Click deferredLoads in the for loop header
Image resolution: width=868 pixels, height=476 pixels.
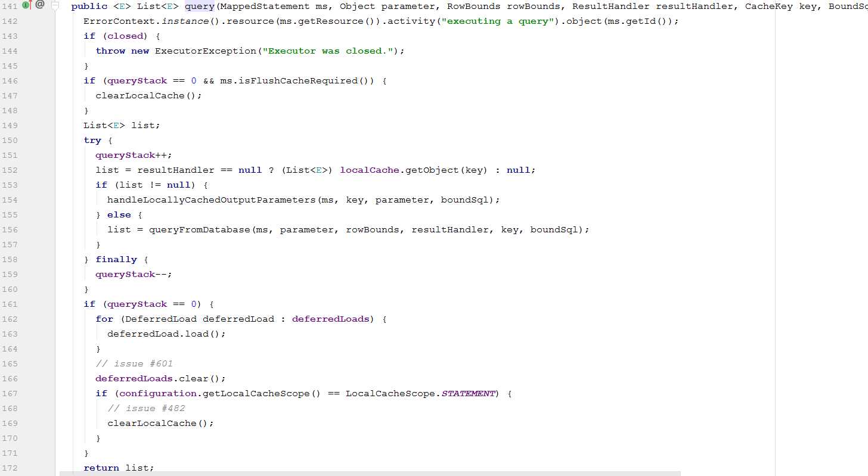click(x=331, y=319)
